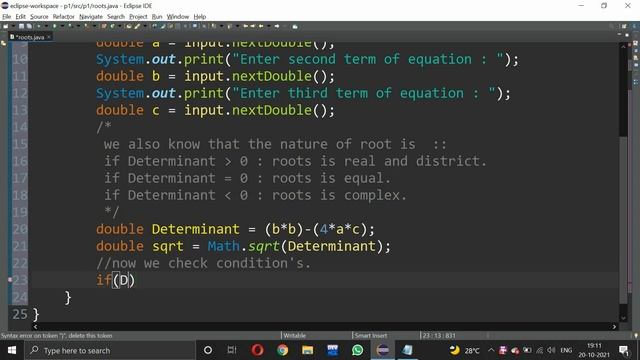Click the Pin Editor toolbar icon
Viewport: 640px width, 360px height.
pos(295,26)
